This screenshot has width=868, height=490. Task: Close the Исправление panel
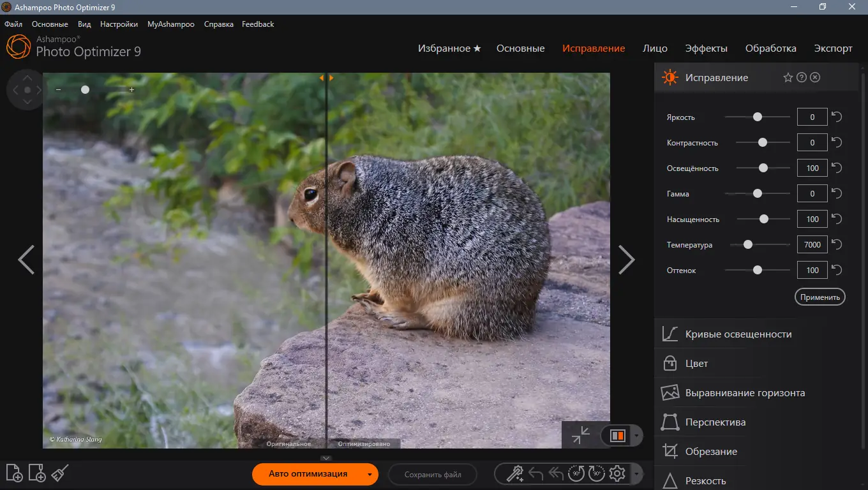815,77
